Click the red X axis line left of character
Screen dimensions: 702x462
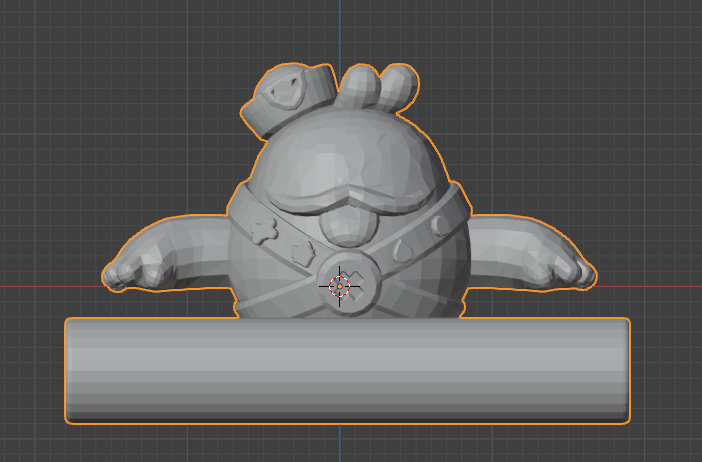pos(50,287)
